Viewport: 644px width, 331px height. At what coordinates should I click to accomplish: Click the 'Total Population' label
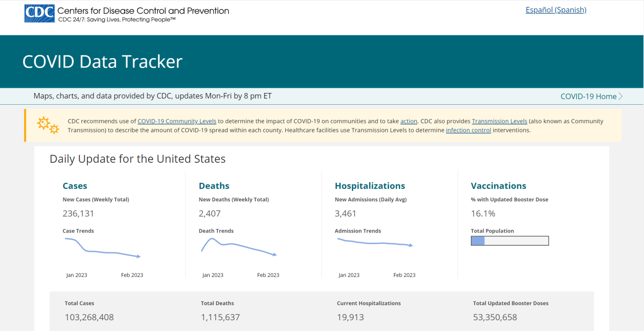tap(492, 231)
